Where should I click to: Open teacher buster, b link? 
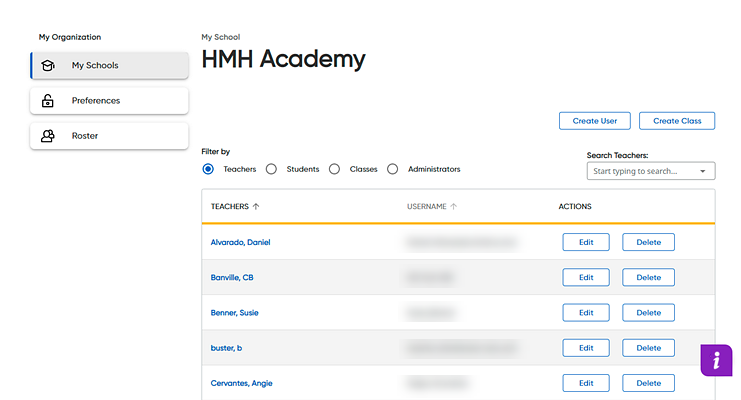(x=226, y=348)
